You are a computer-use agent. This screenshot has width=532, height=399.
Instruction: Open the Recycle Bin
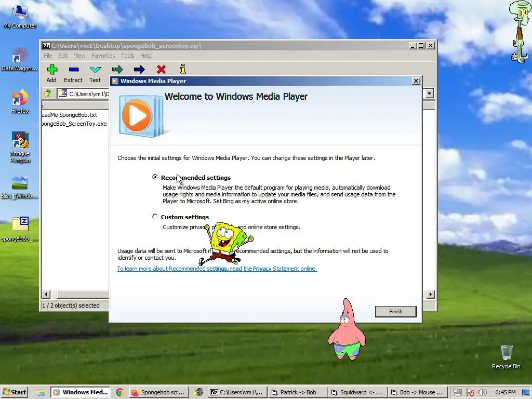click(x=506, y=357)
